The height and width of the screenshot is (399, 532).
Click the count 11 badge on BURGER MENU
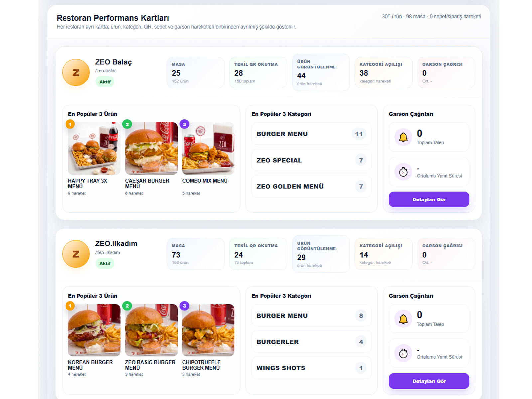coord(359,134)
